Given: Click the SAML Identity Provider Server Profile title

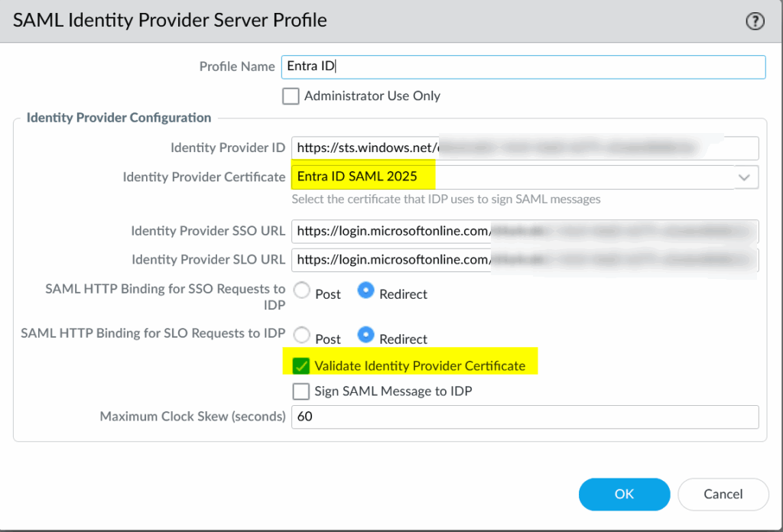Looking at the screenshot, I should pos(171,21).
